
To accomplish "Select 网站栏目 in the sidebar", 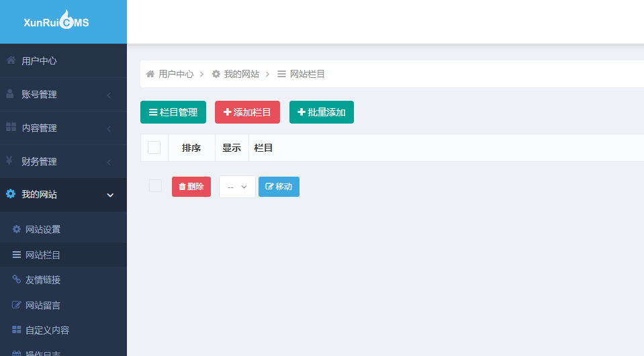I will click(63, 255).
